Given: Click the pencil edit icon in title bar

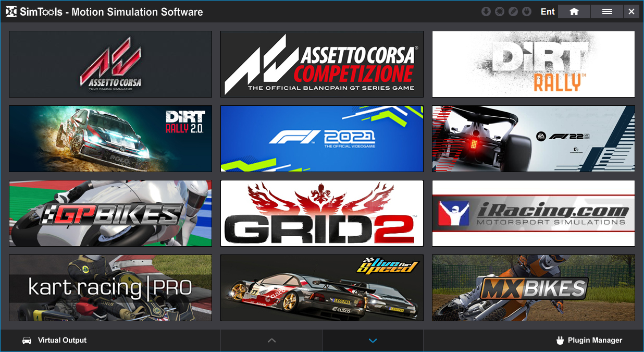Looking at the screenshot, I should [x=513, y=11].
